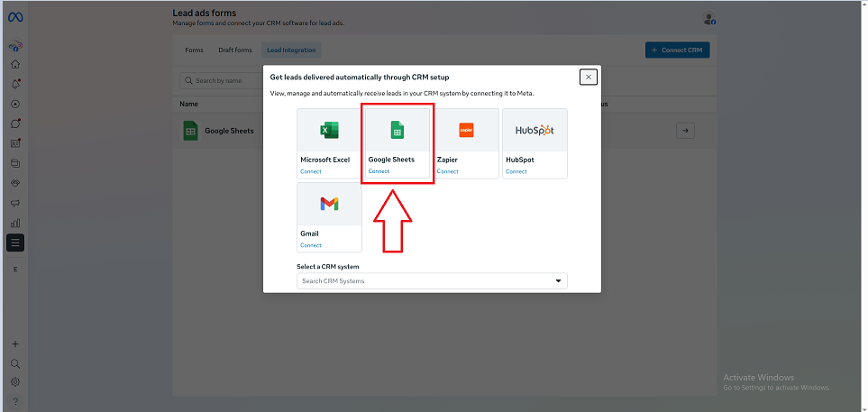Click the sidebar search magnifier icon

pos(15,363)
